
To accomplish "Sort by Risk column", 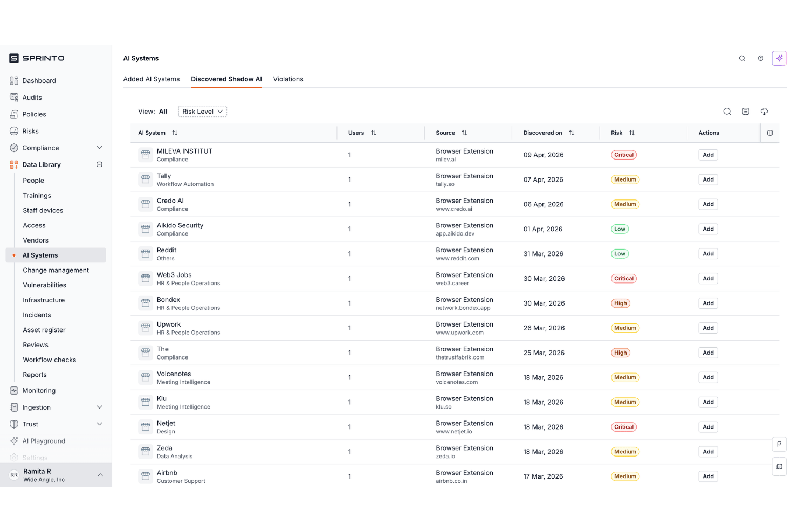I will point(632,133).
